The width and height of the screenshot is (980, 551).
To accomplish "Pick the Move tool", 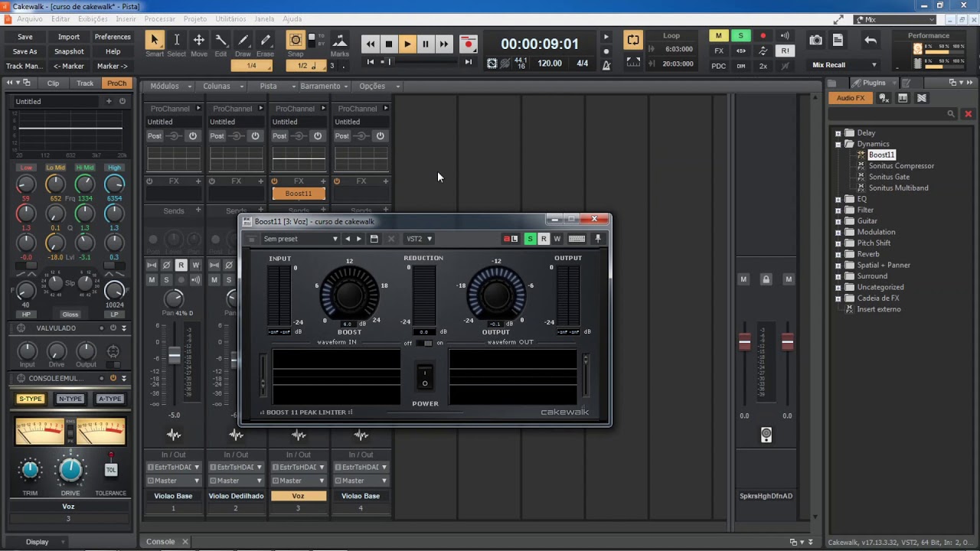I will (x=198, y=44).
